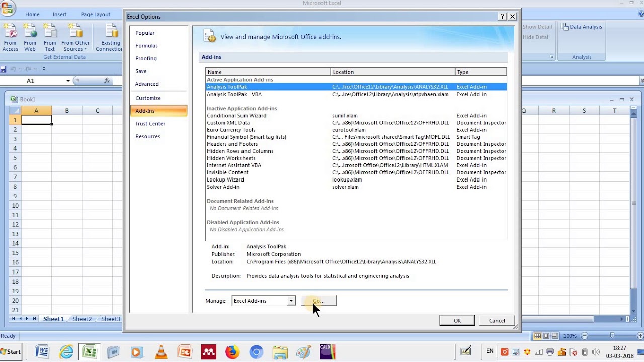Viewport: 644px width, 362px height.
Task: Click the From Access icon
Action: tap(10, 38)
